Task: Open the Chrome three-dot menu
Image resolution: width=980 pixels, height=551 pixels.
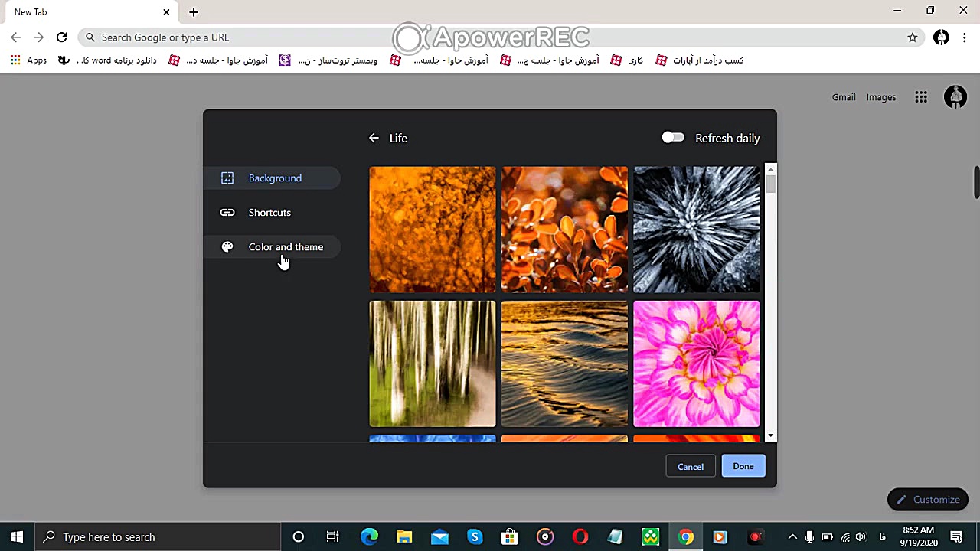Action: 964,37
